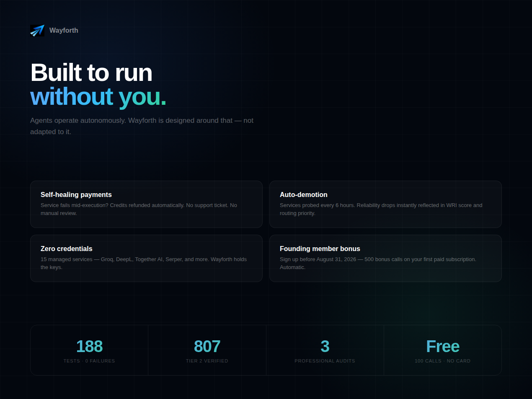
Task: Click the gradient "without you." headline text
Action: pos(98,96)
